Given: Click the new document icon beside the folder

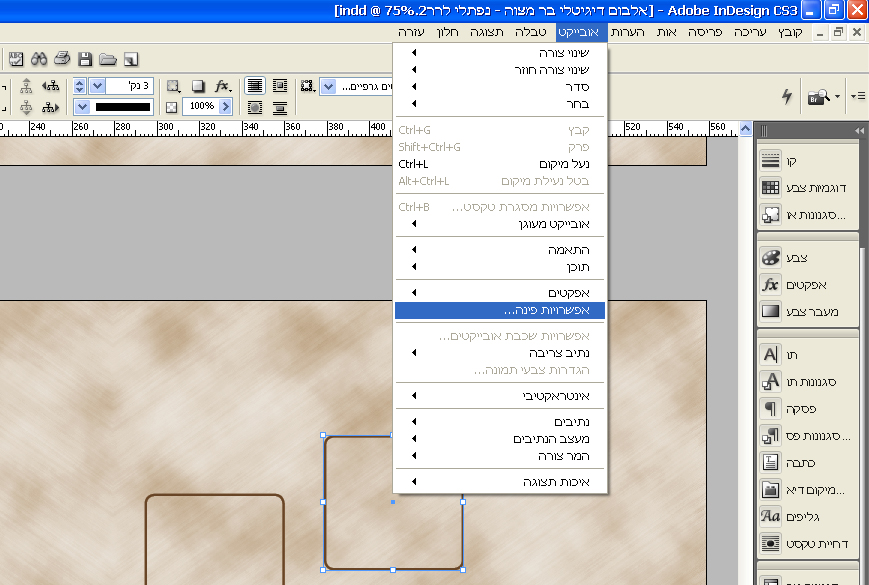Looking at the screenshot, I should 131,59.
